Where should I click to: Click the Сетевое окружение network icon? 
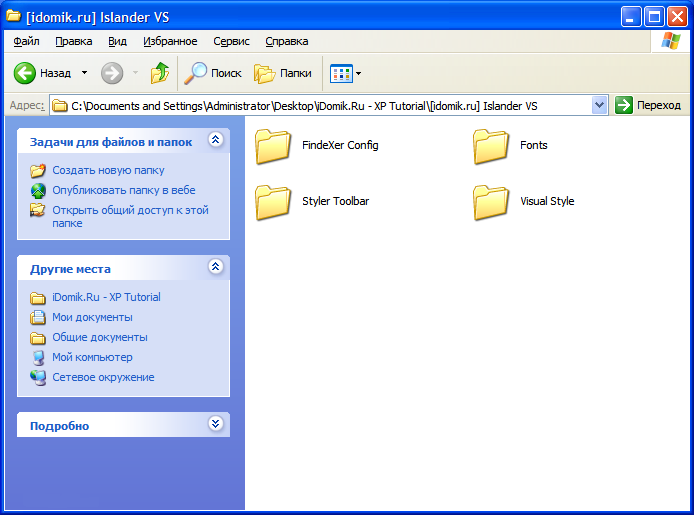(x=38, y=377)
